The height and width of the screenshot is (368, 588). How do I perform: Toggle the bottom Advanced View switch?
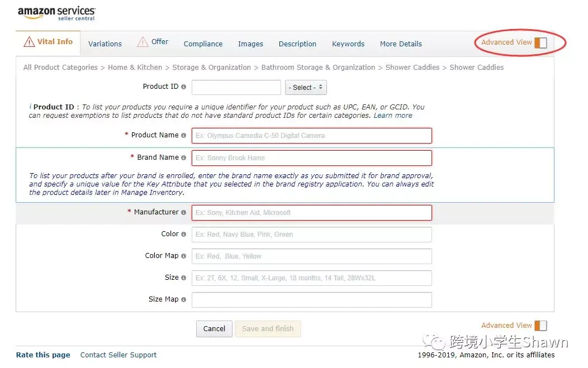coord(540,326)
